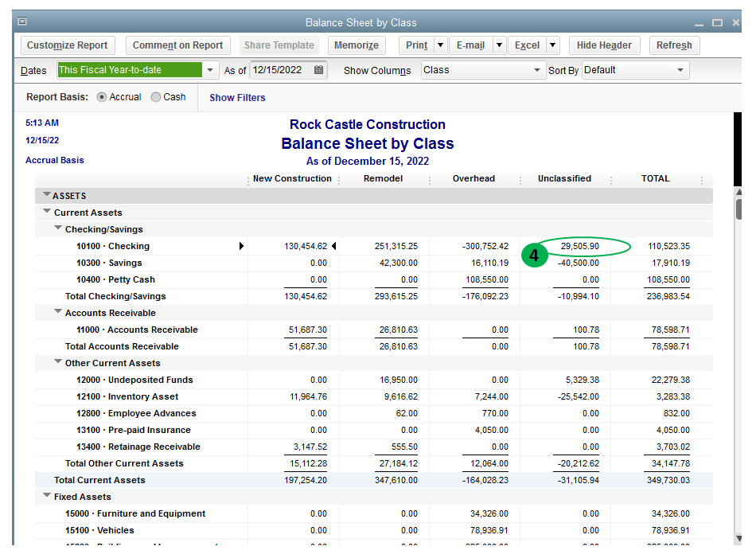The height and width of the screenshot is (558, 756).
Task: Collapse the ASSETS section triangle
Action: tap(47, 195)
